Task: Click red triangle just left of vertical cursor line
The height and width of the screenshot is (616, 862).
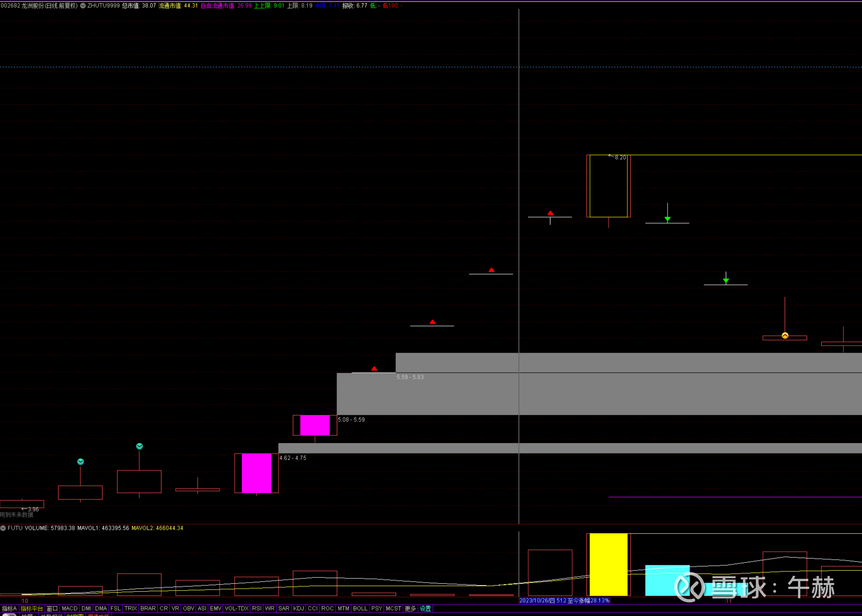Action: [491, 270]
